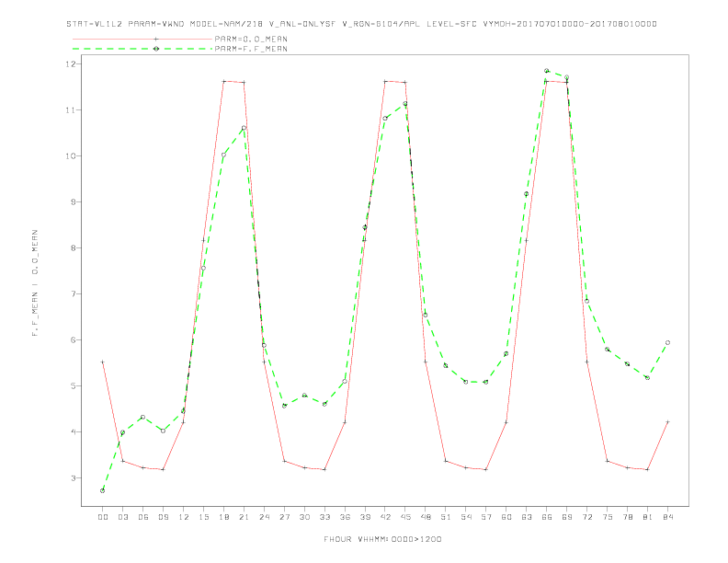Viewport: 728px width, 563px height.
Task: Click the x-axis tick label 51
Action: (x=446, y=517)
